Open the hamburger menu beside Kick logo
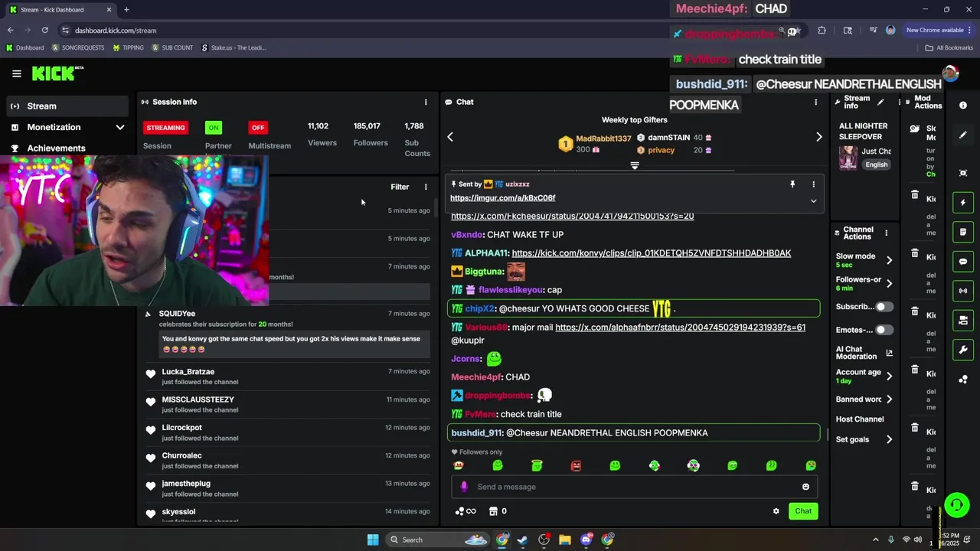 (x=17, y=73)
